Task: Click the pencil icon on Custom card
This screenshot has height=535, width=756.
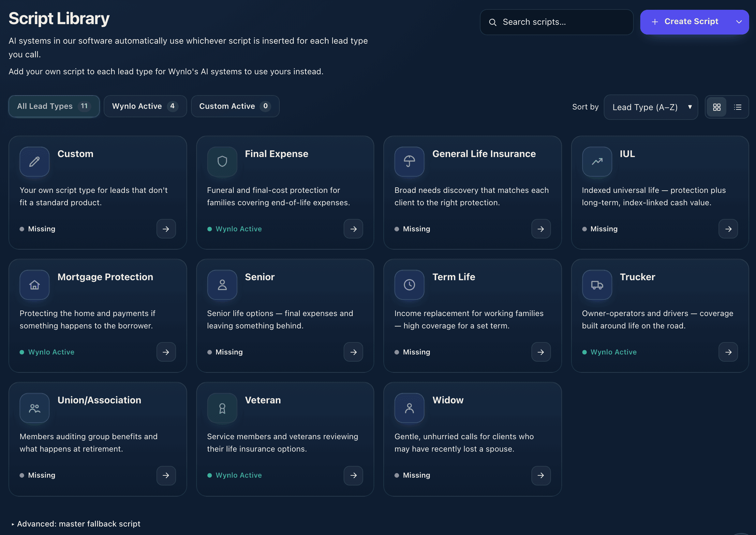Action: (34, 161)
